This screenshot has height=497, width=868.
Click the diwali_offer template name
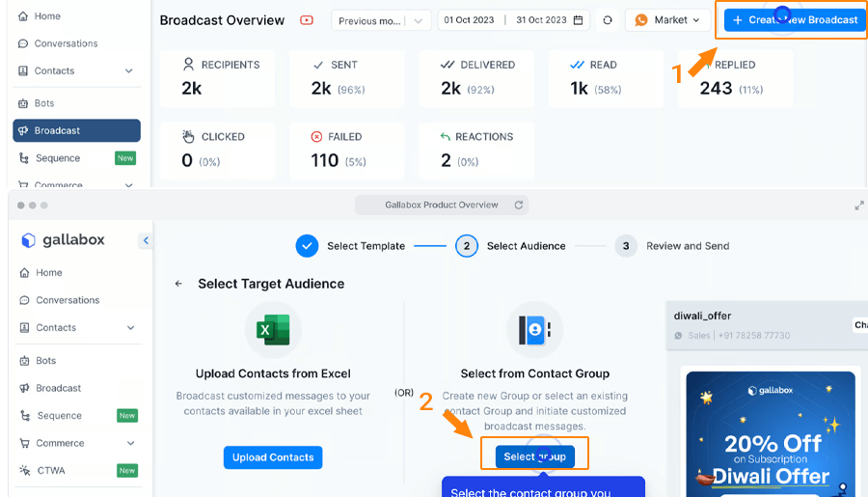(x=702, y=316)
